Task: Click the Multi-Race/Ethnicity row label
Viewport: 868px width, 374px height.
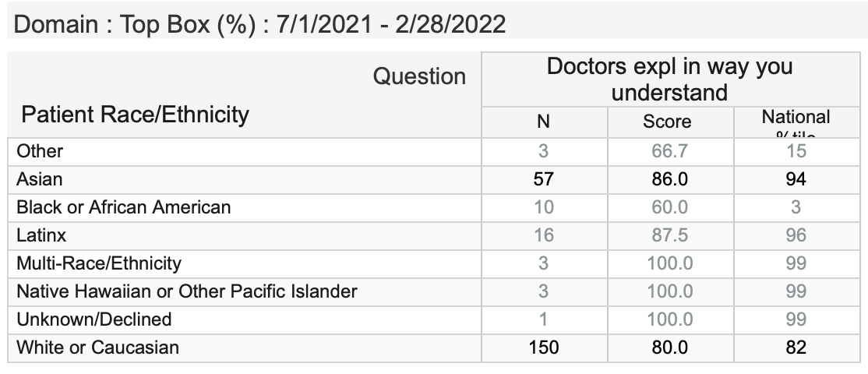Action: tap(99, 263)
